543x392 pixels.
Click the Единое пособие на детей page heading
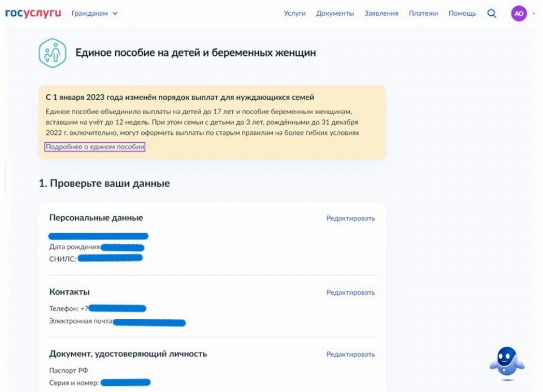(196, 53)
